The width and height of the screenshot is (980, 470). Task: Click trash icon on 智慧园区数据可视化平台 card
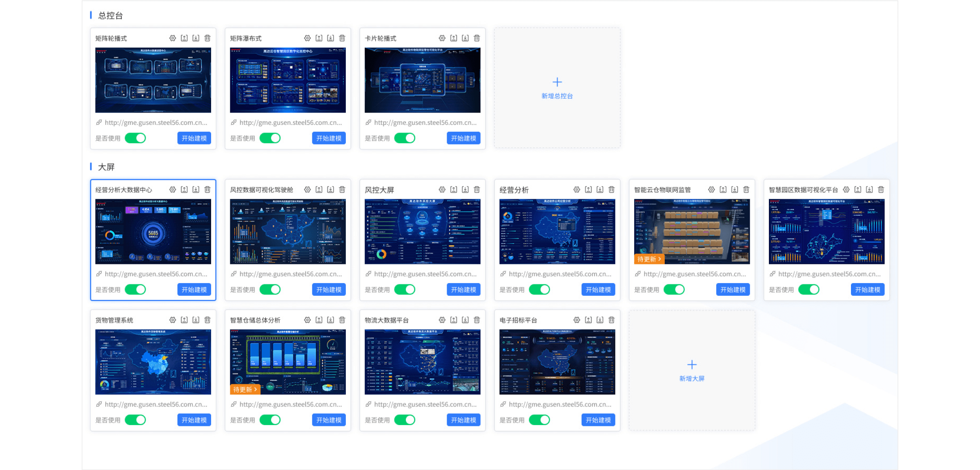(x=881, y=189)
